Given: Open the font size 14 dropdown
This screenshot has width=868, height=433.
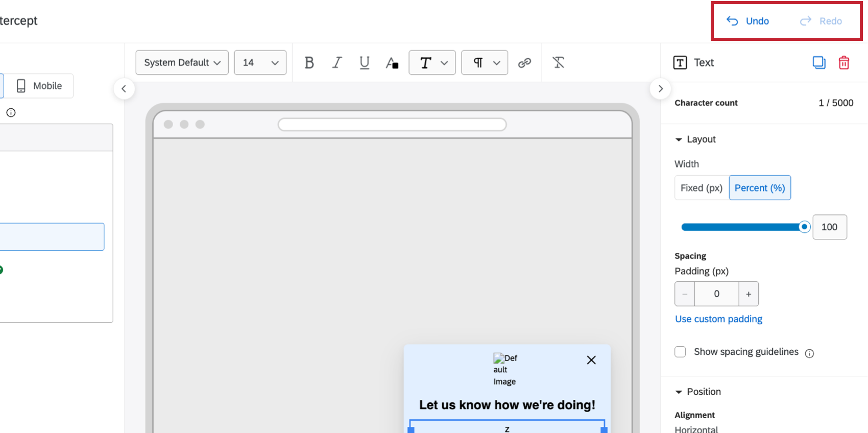Looking at the screenshot, I should pos(260,63).
